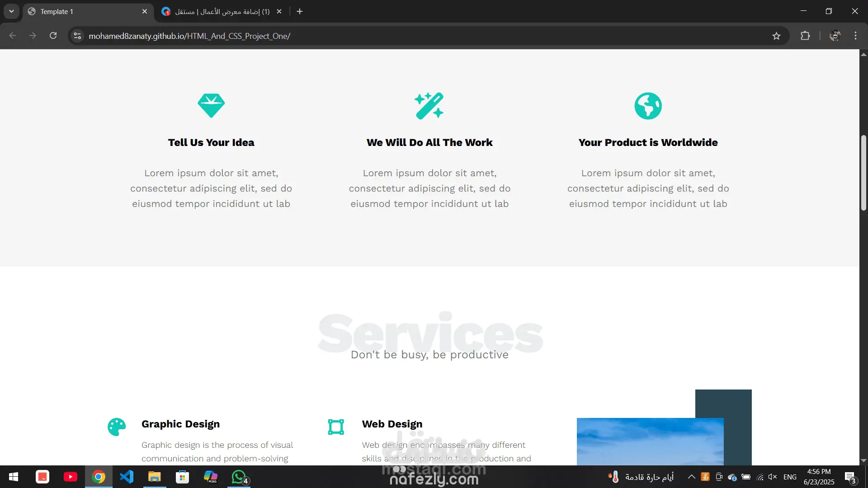Image resolution: width=868 pixels, height=488 pixels.
Task: Click the diamond icon above Tell Us Your Idea
Action: click(211, 106)
